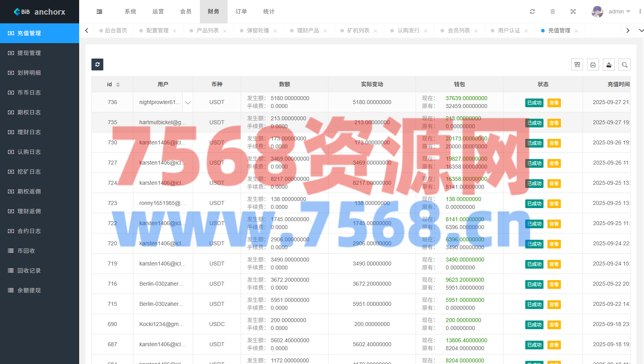Open 提现管理 in the sidebar
The height and width of the screenshot is (364, 644).
point(29,53)
